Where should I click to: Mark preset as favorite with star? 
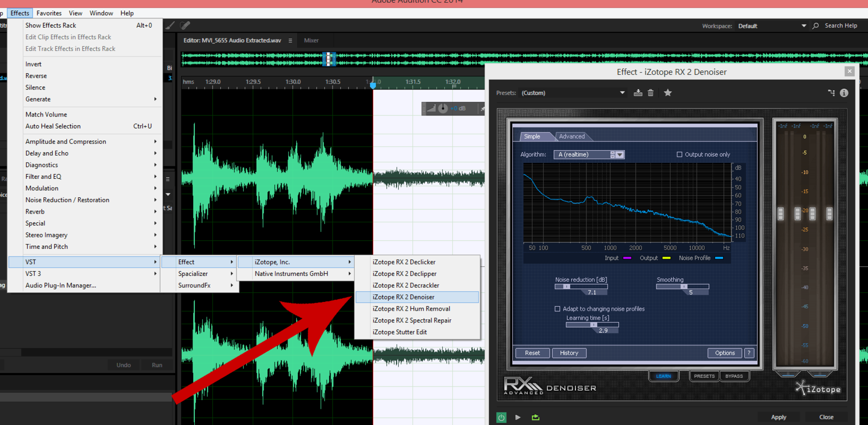click(668, 93)
